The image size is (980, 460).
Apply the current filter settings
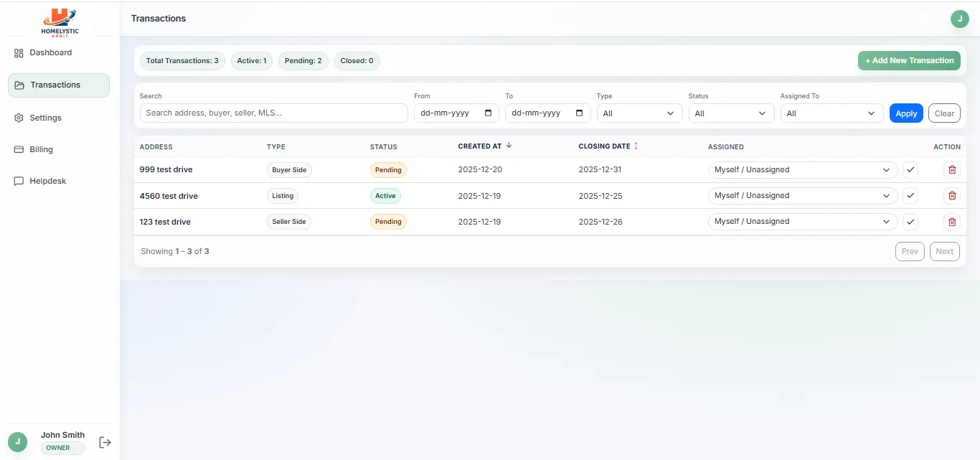tap(905, 113)
